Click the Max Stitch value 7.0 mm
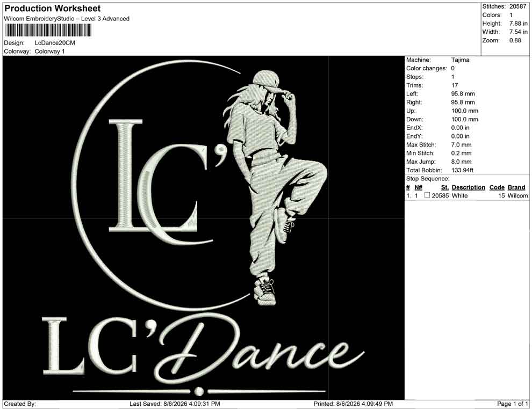Viewport: 532px width, 409px height. (462, 145)
